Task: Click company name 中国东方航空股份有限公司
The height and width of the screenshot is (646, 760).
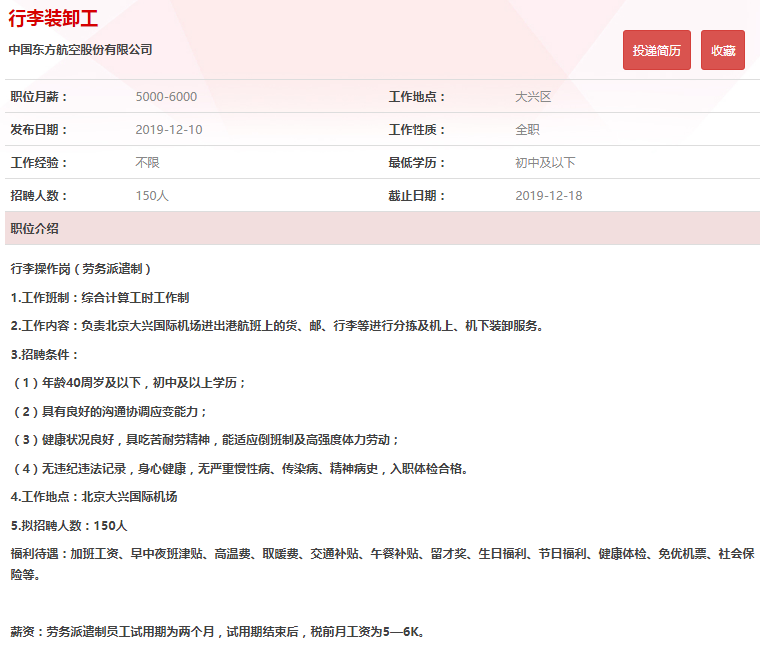Action: (80, 49)
